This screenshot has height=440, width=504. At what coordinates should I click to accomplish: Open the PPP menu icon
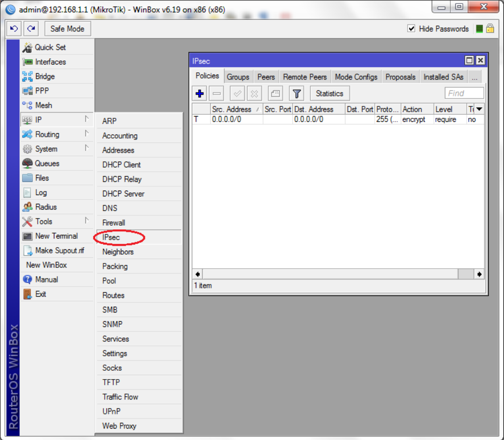[x=27, y=91]
